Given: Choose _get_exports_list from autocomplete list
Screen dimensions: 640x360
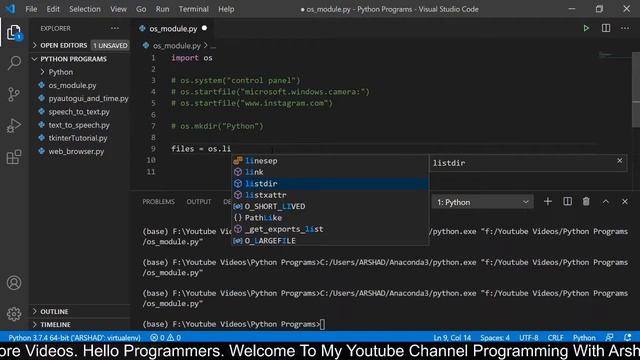Looking at the screenshot, I should tap(330, 229).
